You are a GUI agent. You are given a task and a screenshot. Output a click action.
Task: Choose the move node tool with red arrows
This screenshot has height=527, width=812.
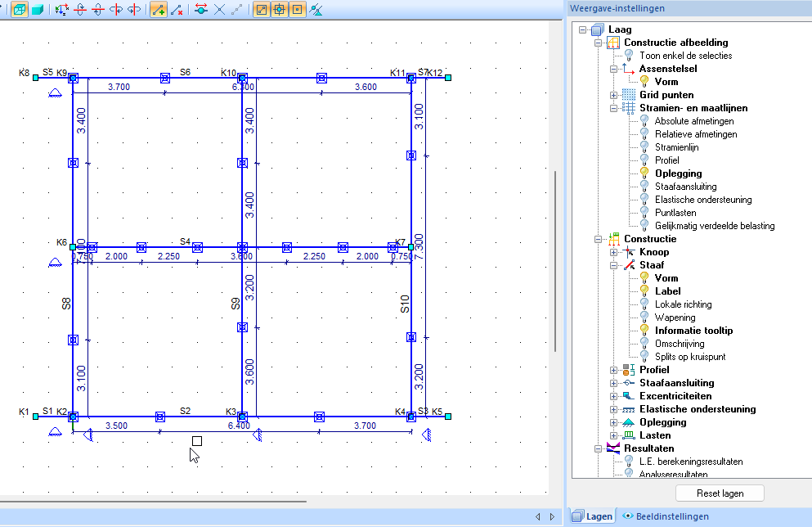click(x=201, y=9)
